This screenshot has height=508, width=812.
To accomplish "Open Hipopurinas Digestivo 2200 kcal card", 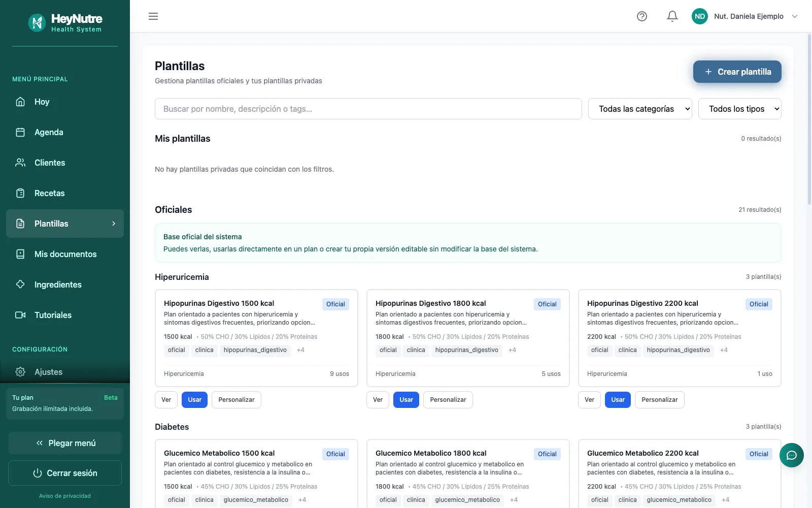I will (x=680, y=338).
